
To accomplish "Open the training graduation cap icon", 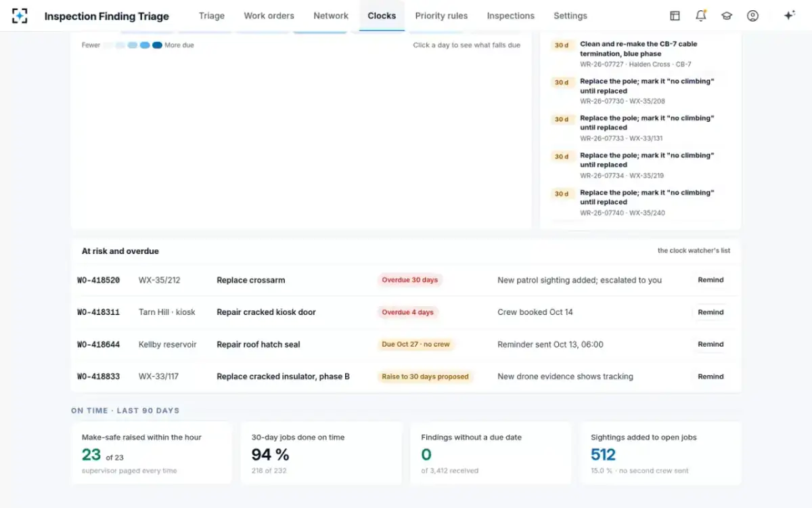I will [x=727, y=16].
